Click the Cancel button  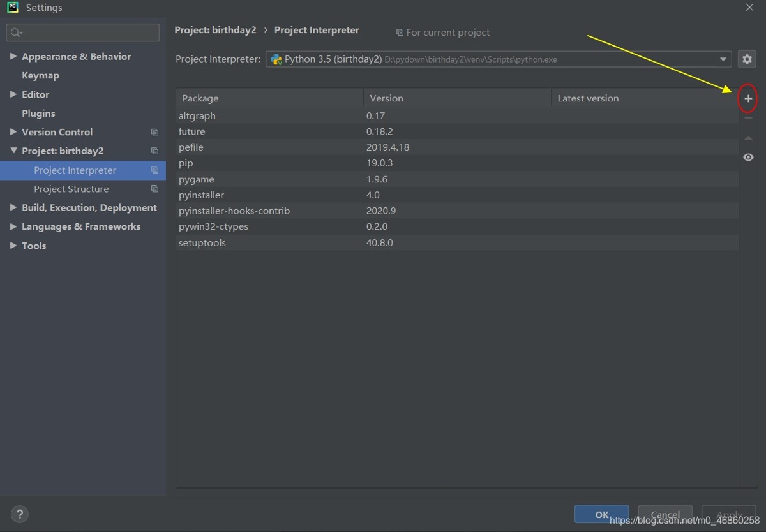tap(665, 514)
